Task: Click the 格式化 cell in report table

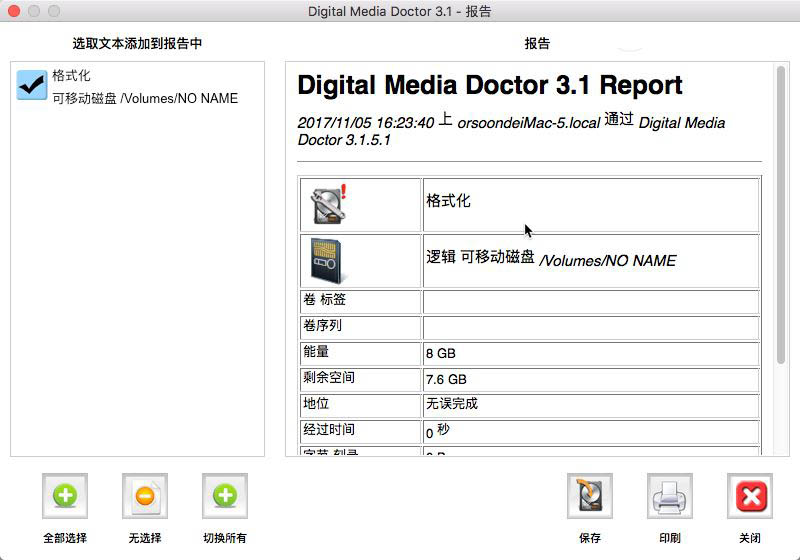Action: pyautogui.click(x=591, y=205)
